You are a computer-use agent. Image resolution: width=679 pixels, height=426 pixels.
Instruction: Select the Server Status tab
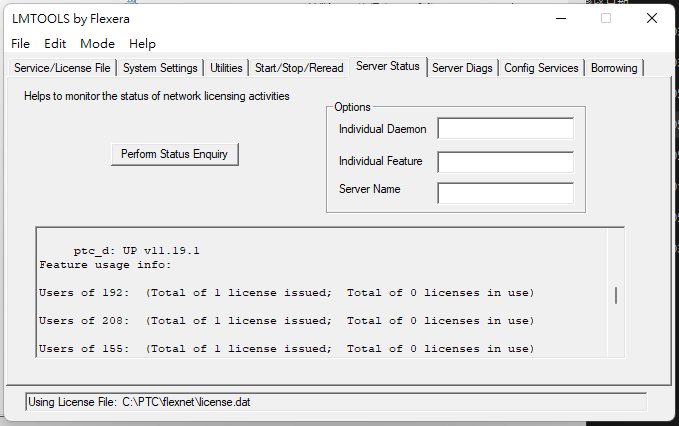coord(387,67)
